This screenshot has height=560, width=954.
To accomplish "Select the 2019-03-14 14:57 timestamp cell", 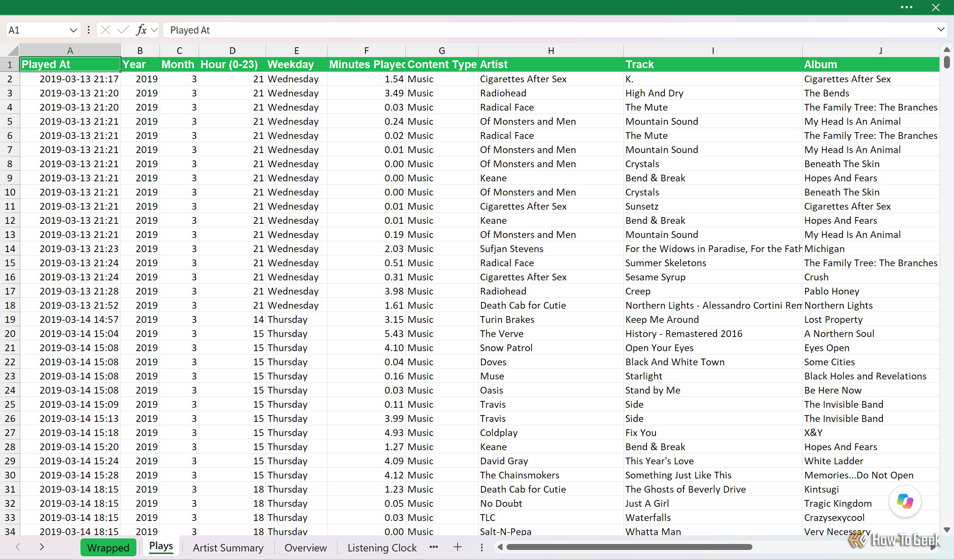I will 70,319.
